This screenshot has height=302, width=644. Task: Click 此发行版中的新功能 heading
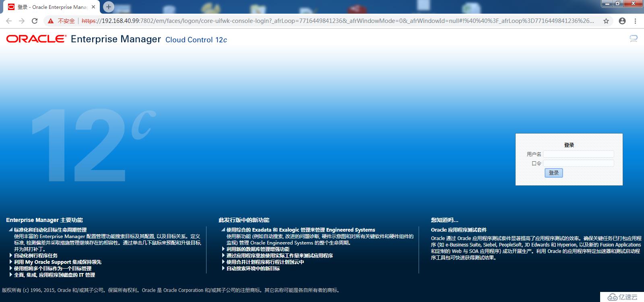click(244, 220)
